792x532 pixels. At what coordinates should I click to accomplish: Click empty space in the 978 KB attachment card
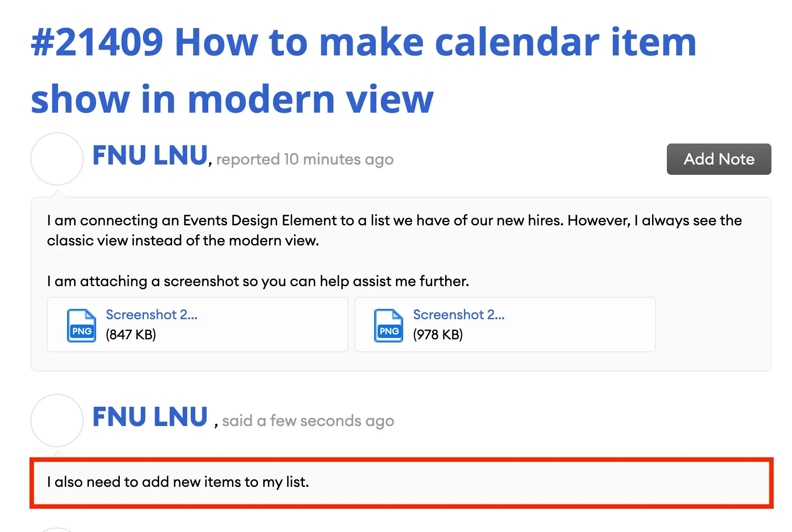tap(581, 325)
